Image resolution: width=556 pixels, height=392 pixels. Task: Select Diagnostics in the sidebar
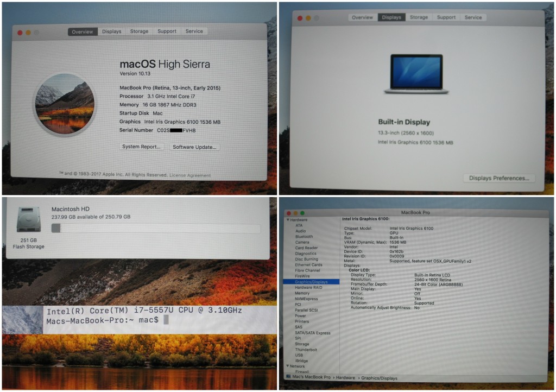click(306, 254)
